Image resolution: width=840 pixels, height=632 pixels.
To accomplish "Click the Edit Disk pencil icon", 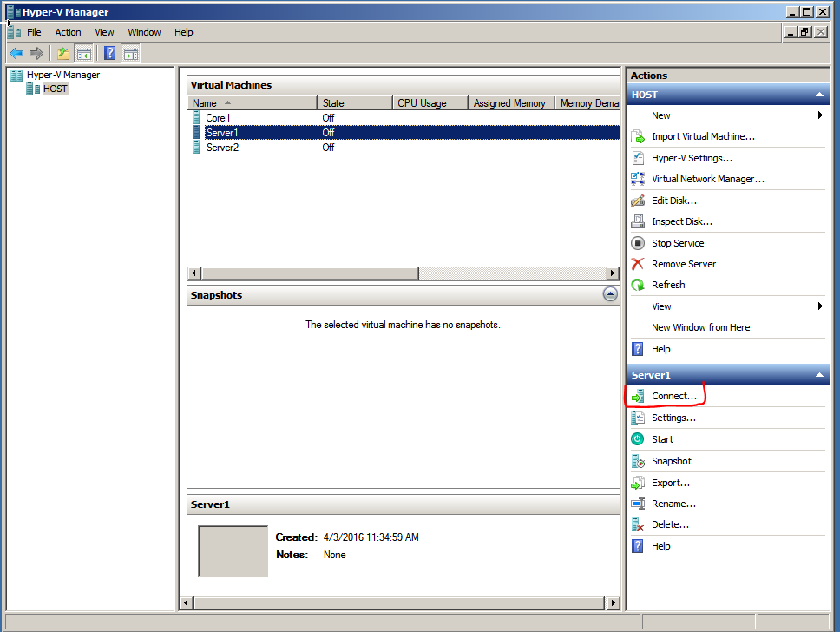I will click(x=638, y=201).
